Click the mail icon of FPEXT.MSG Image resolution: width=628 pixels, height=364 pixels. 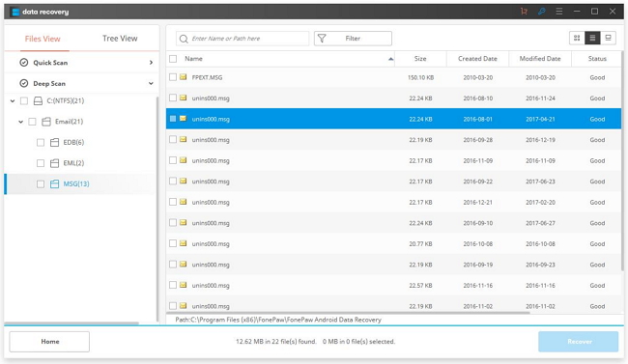pyautogui.click(x=183, y=77)
